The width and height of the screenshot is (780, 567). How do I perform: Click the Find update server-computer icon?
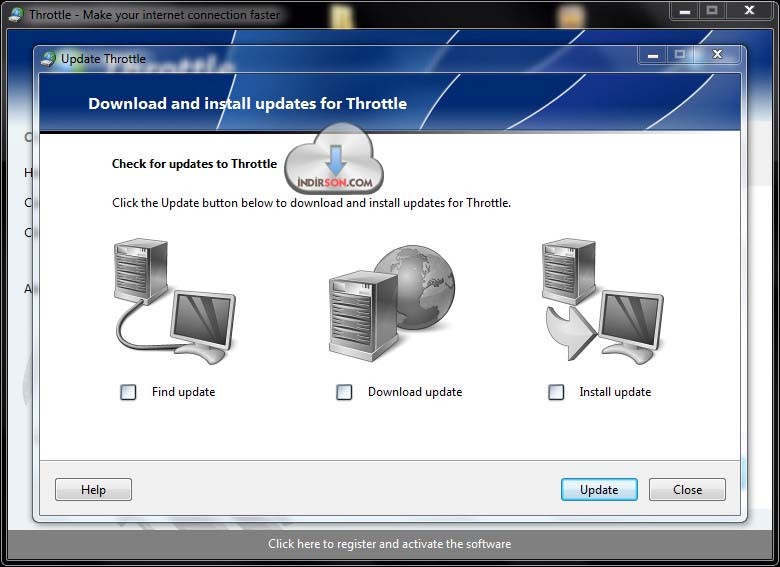click(175, 300)
